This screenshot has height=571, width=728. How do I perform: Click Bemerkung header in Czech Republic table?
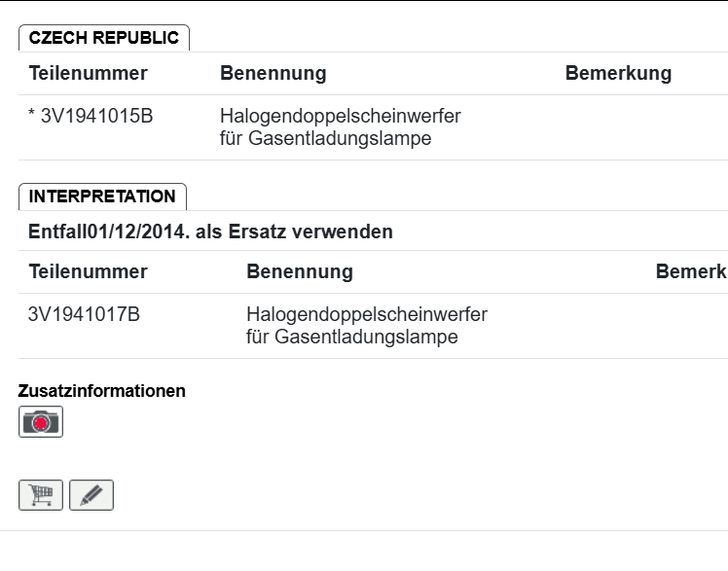point(618,74)
